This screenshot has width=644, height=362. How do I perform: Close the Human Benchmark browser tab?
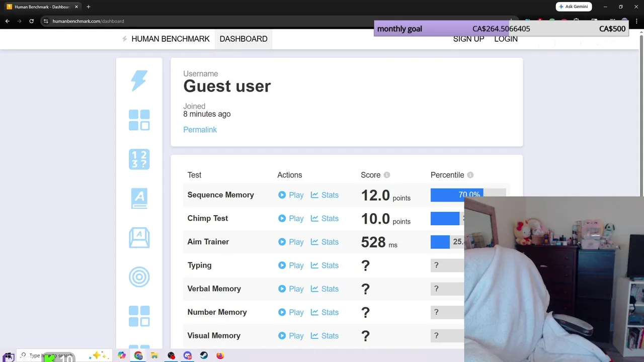click(76, 7)
